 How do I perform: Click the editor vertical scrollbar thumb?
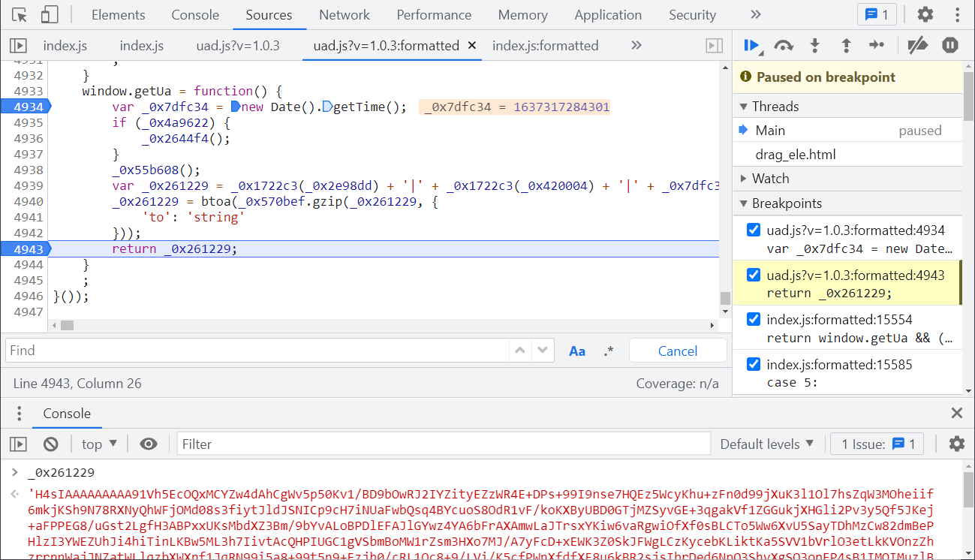[x=725, y=299]
